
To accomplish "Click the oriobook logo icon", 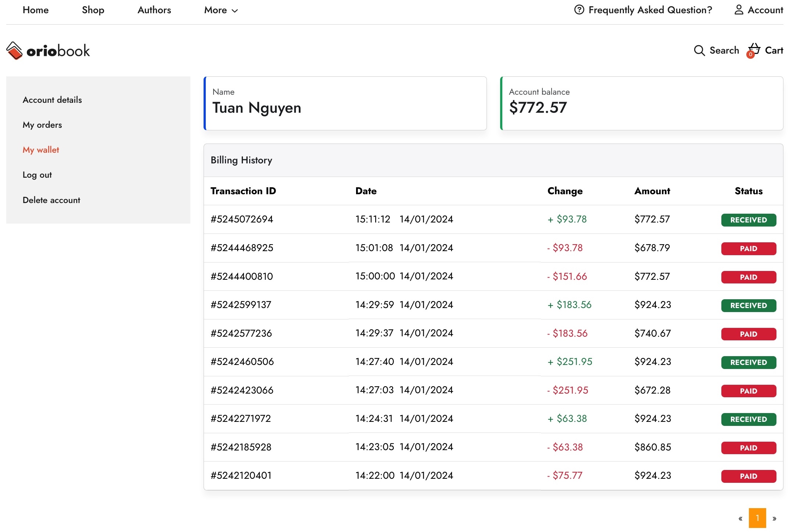I will [x=15, y=51].
